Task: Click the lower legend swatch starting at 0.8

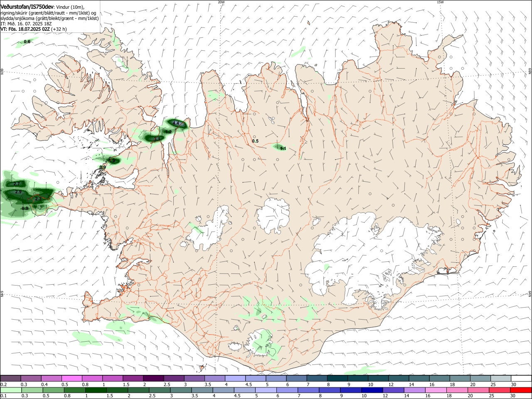Action: (74, 390)
